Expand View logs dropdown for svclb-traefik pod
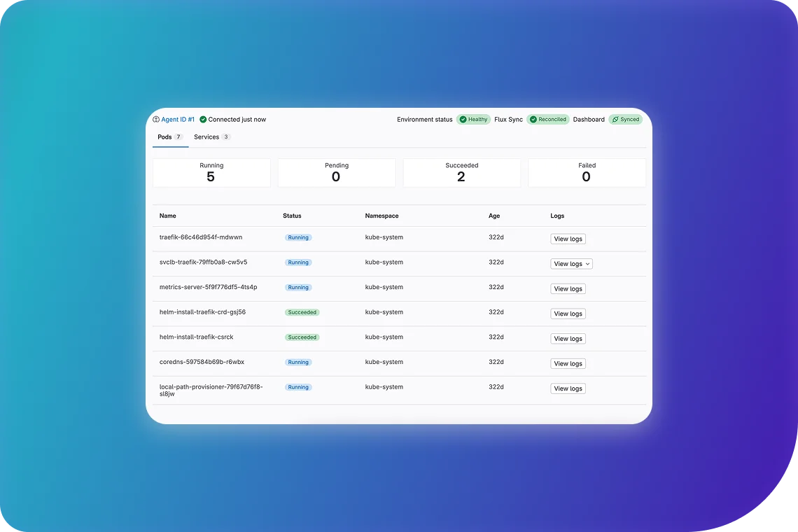Screen dimensions: 798x532 click(571, 264)
